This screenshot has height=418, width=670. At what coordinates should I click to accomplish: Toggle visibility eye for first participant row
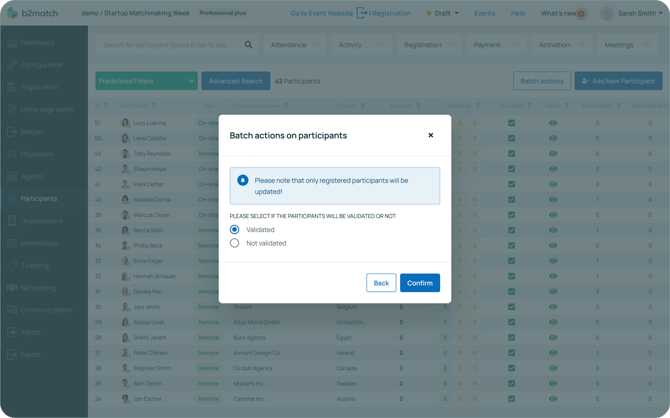[552, 123]
